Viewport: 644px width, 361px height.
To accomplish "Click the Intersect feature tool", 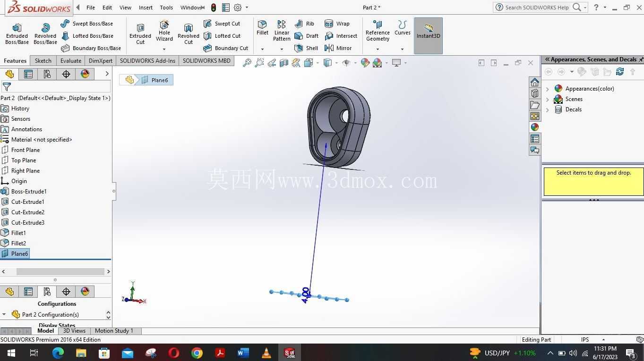I will point(341,36).
